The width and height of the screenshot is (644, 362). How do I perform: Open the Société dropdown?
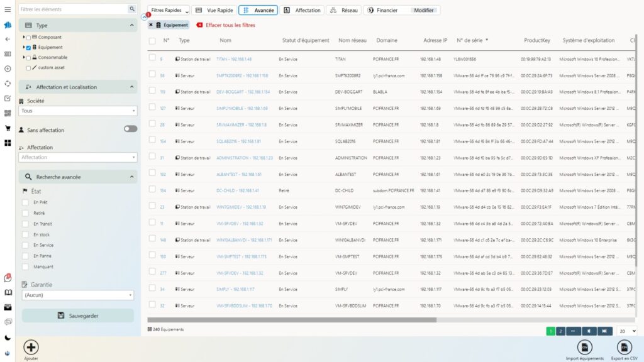tap(78, 111)
